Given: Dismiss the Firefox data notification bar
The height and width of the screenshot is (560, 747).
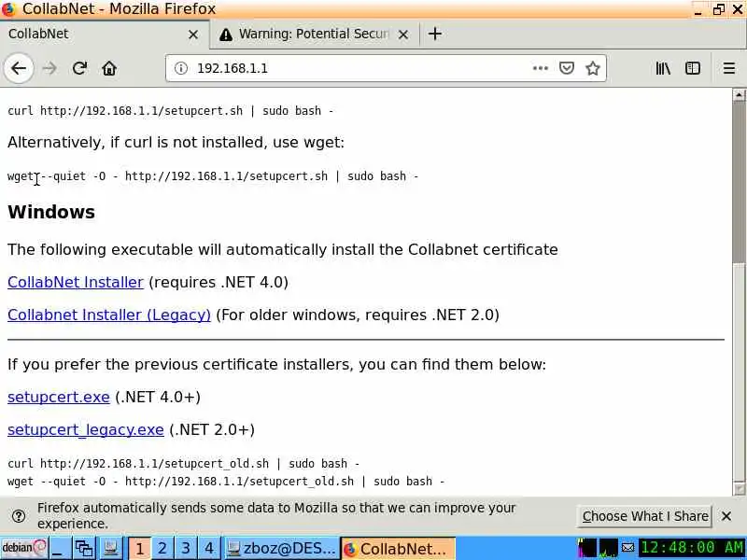Looking at the screenshot, I should [726, 516].
